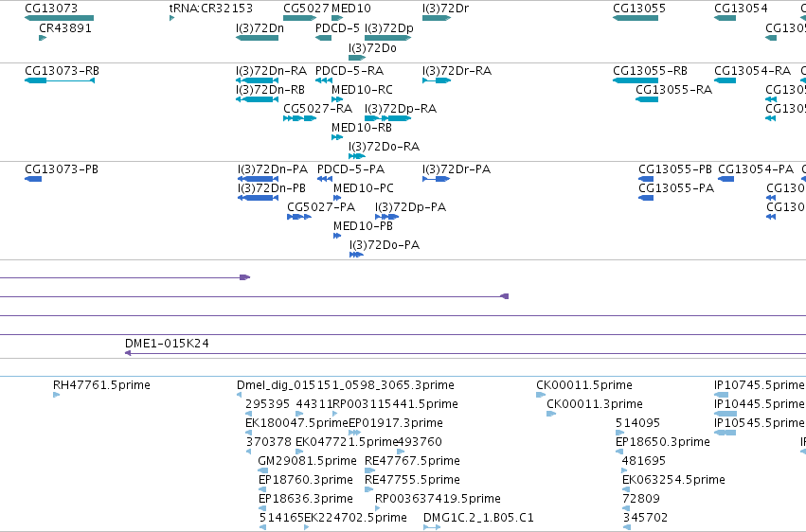Click the MED10-PB protein label
The height and width of the screenshot is (532, 806).
(363, 226)
